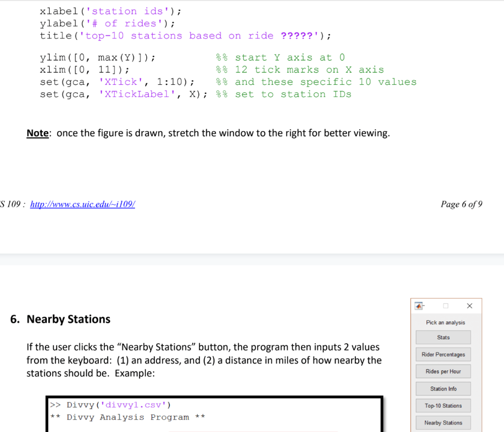Click the MATLAB logo in the dialog title bar
The image size is (504, 432).
point(419,306)
